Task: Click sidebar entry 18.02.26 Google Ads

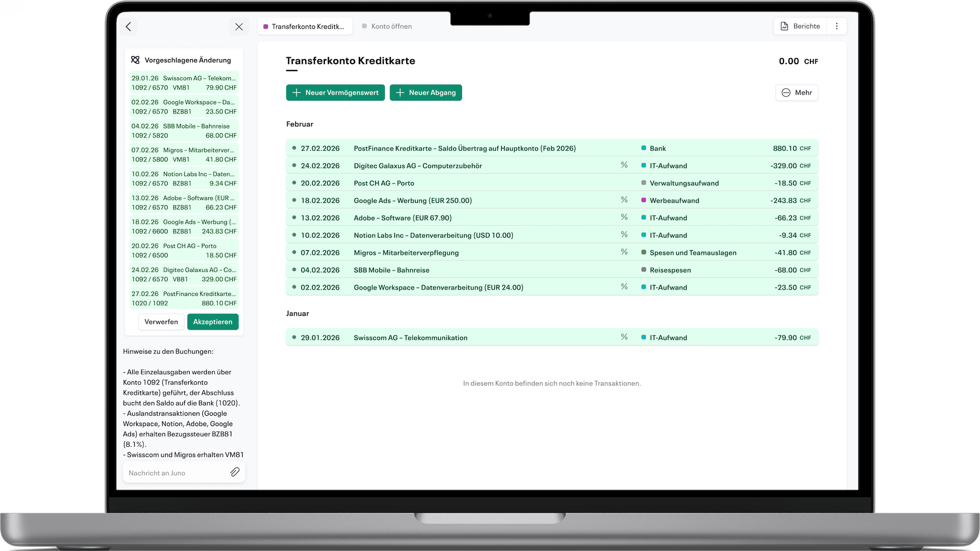Action: [x=184, y=227]
